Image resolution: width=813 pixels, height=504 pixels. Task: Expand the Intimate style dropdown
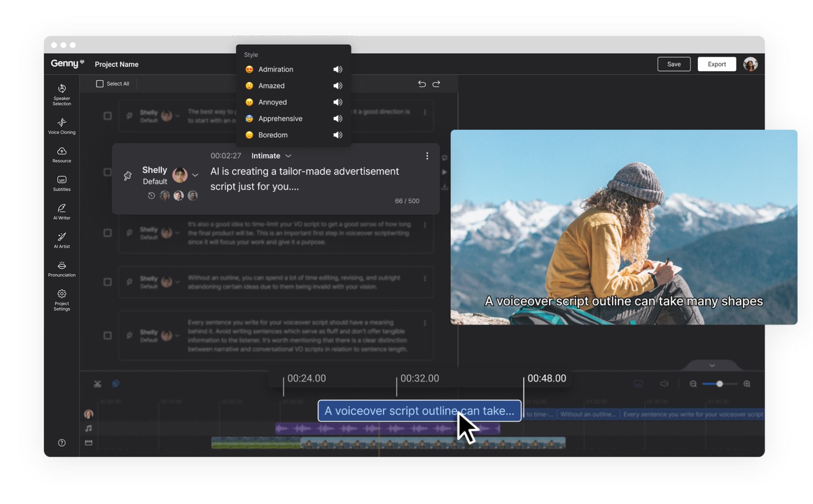(271, 156)
